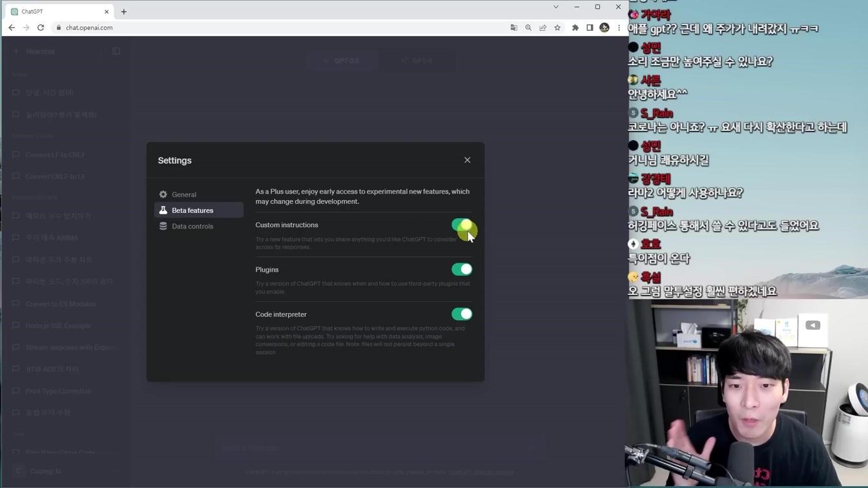Start a New chat in sidebar
Viewport: 868px width, 488px height.
(54, 51)
